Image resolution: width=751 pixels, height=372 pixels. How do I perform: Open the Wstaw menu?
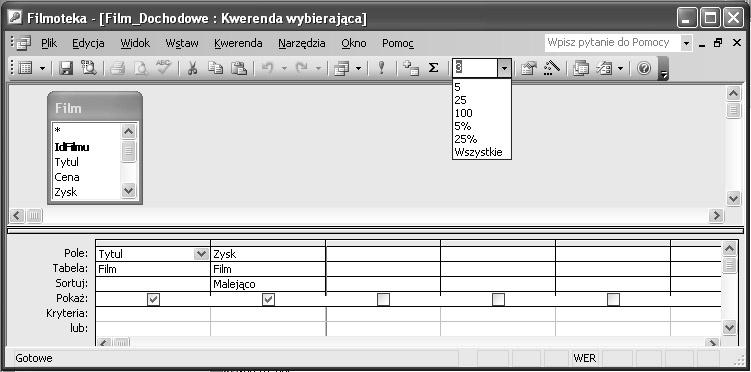[x=182, y=43]
